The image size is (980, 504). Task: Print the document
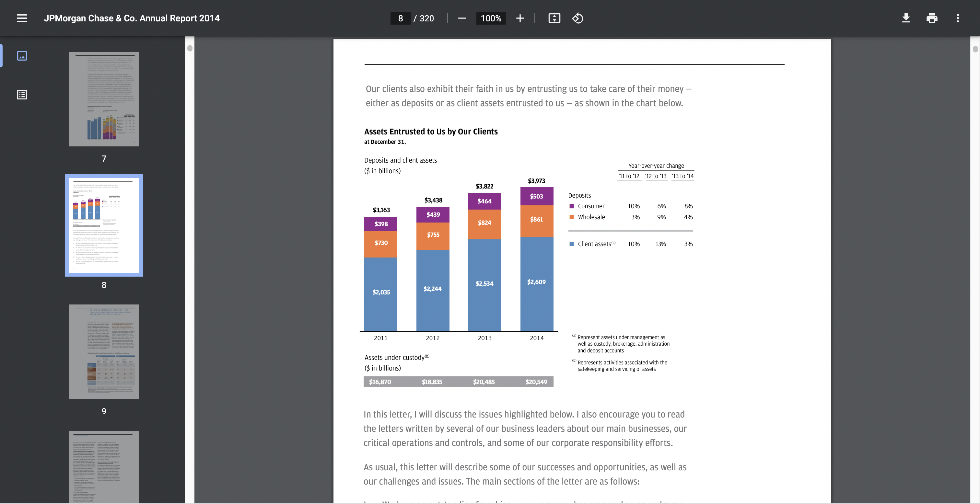[932, 18]
